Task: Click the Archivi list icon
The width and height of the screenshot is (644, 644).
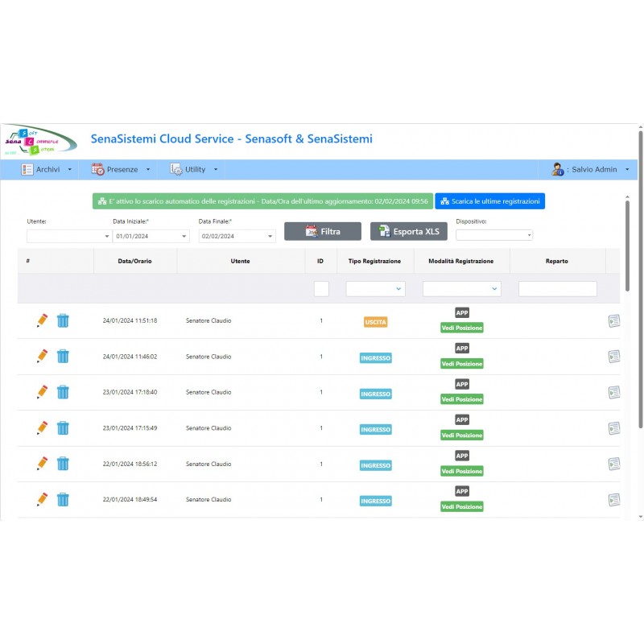Action: [27, 169]
